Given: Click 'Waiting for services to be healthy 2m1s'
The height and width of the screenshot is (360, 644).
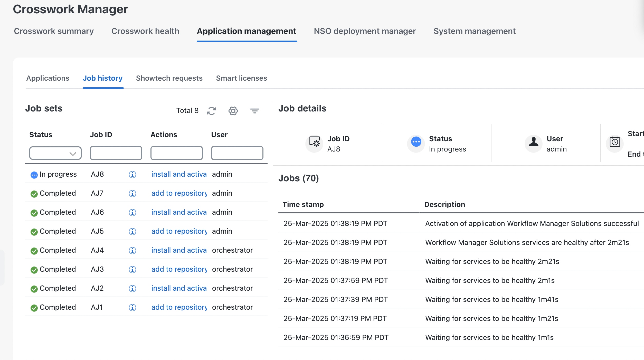Looking at the screenshot, I should click(x=490, y=280).
